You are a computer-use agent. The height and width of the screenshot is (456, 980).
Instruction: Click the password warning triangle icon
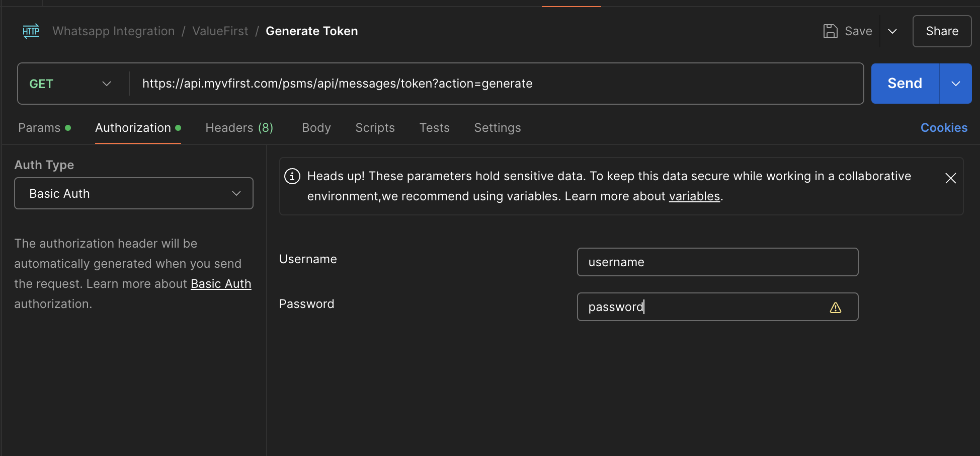[x=835, y=308]
